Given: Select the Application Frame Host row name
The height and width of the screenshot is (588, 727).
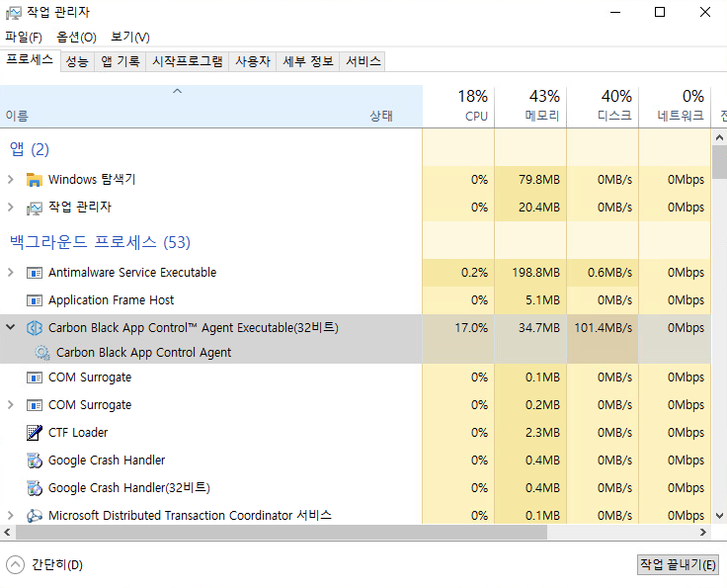Looking at the screenshot, I should point(112,300).
